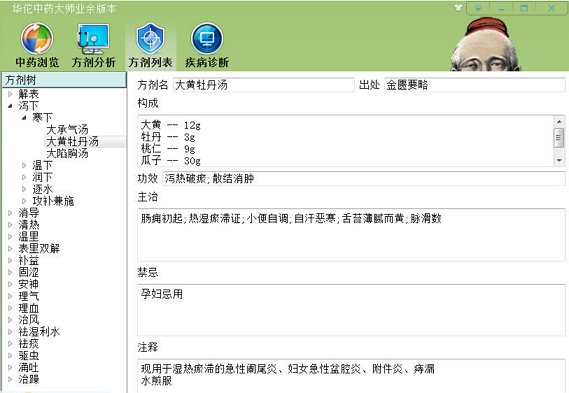This screenshot has width=569, height=393.
Task: Expand the 解表 category
Action: [x=10, y=94]
